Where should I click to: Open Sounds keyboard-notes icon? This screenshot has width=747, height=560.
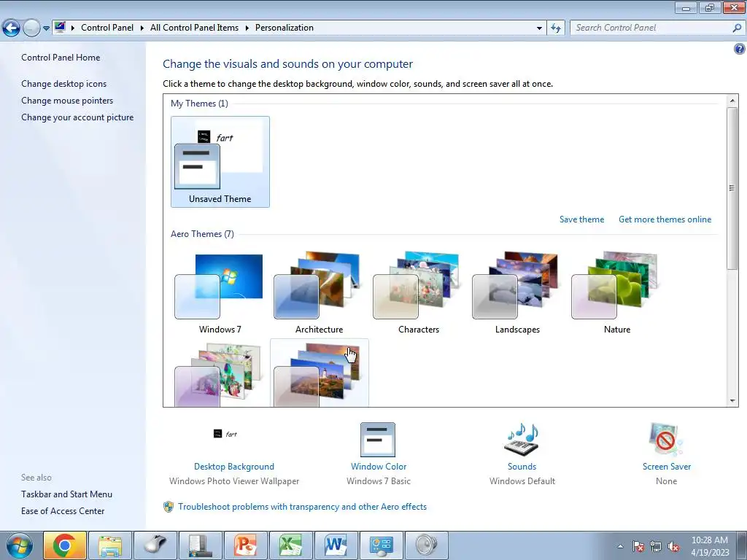pyautogui.click(x=522, y=440)
